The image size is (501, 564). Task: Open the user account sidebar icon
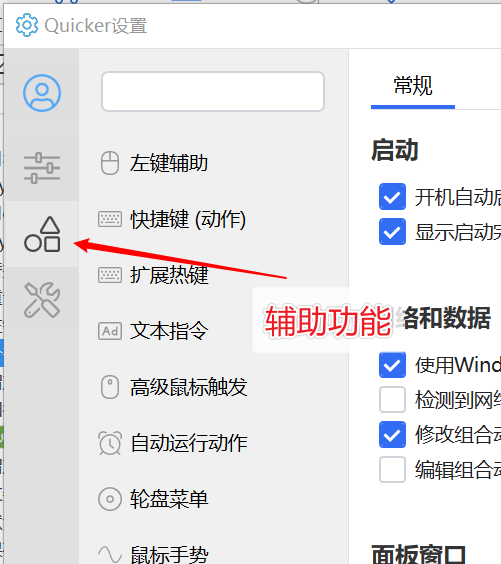[42, 93]
